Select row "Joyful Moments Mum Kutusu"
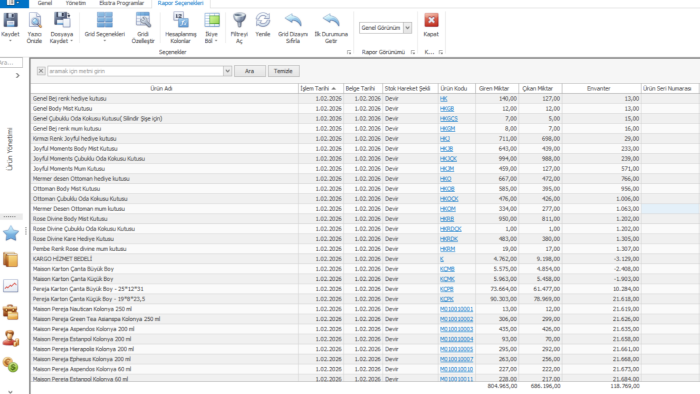 coord(364,169)
